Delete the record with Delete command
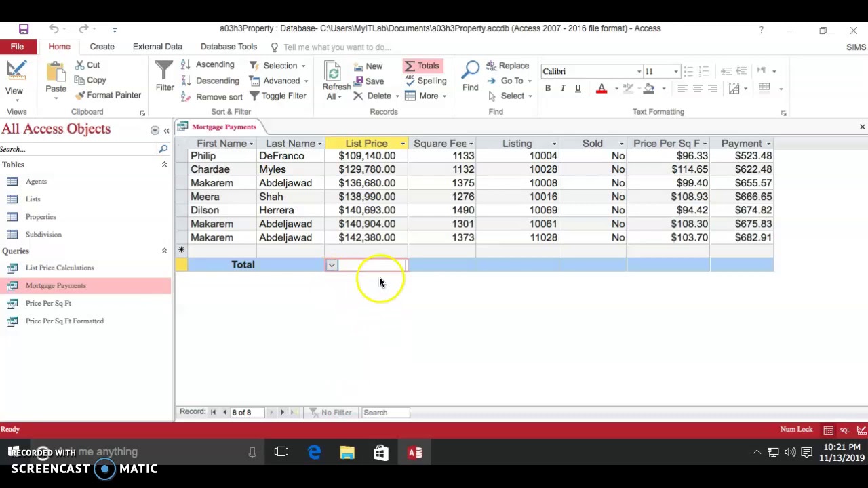This screenshot has width=868, height=488. pos(373,96)
